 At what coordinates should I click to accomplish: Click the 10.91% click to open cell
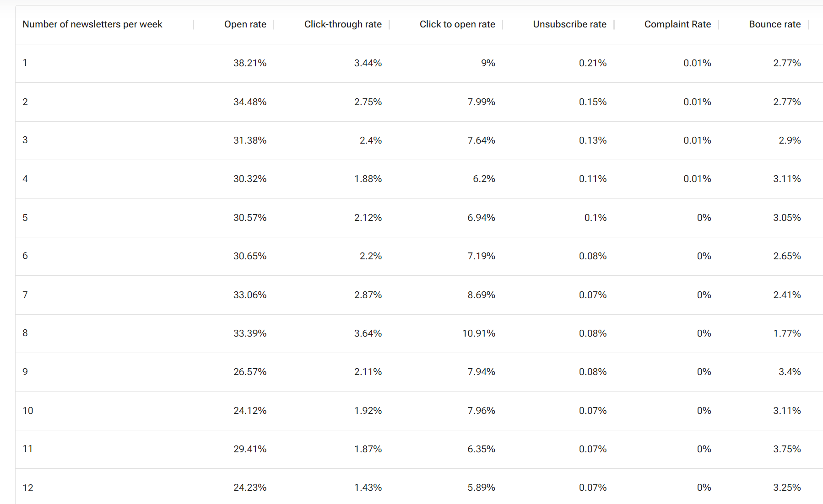(478, 333)
